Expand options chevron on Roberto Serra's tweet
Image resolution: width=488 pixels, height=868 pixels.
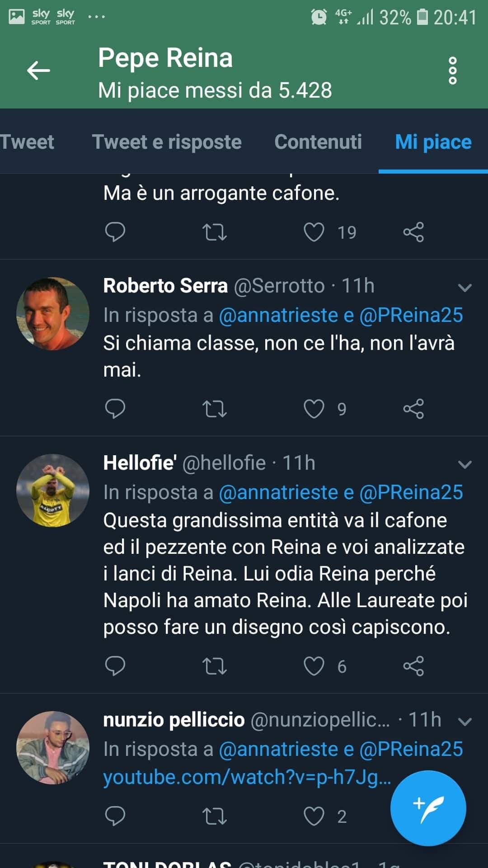click(x=465, y=288)
